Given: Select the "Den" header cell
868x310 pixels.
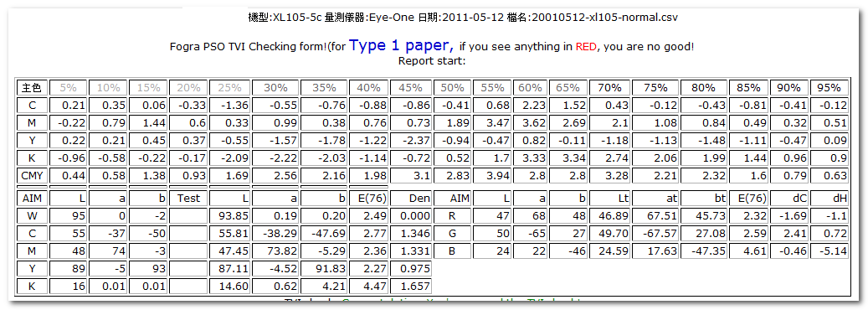Looking at the screenshot, I should point(410,198).
